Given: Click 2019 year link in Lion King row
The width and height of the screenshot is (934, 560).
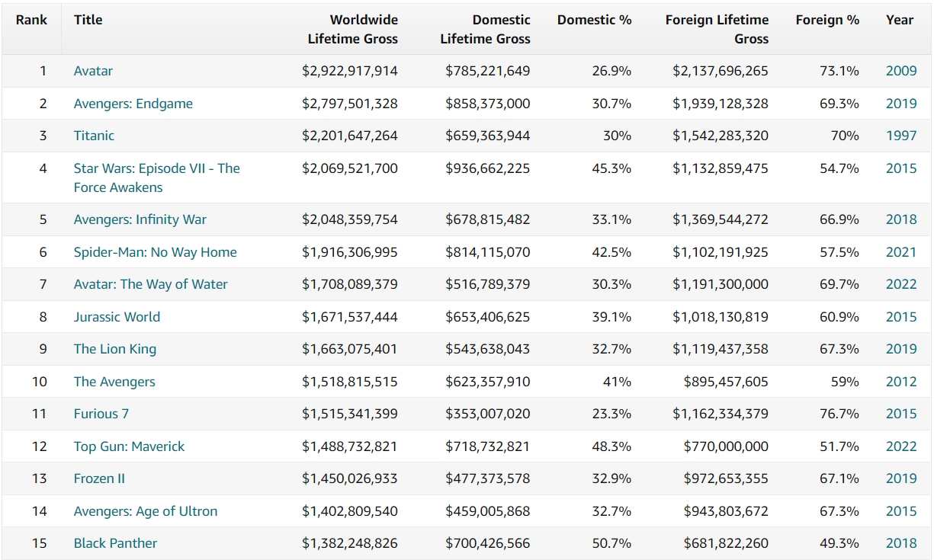Looking at the screenshot, I should click(x=901, y=349).
